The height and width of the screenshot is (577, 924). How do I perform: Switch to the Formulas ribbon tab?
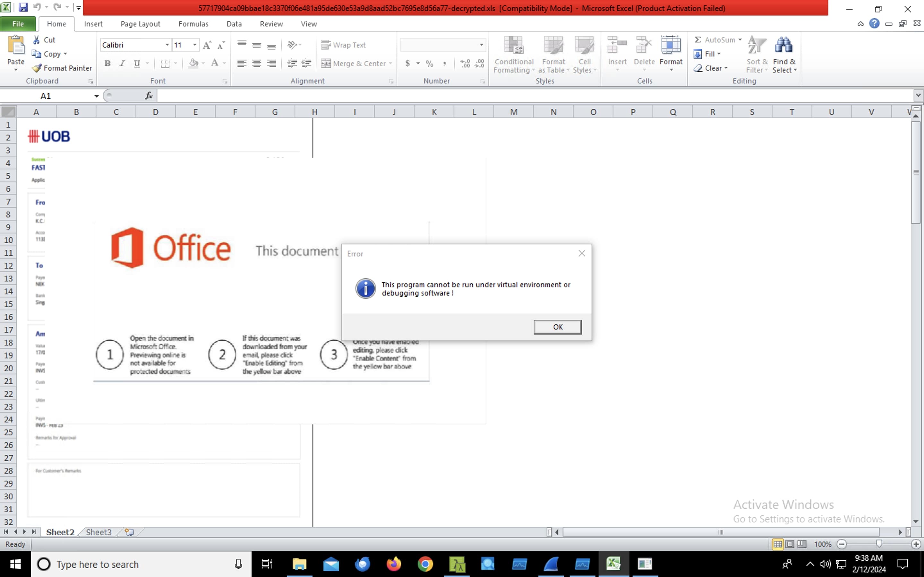(x=193, y=24)
